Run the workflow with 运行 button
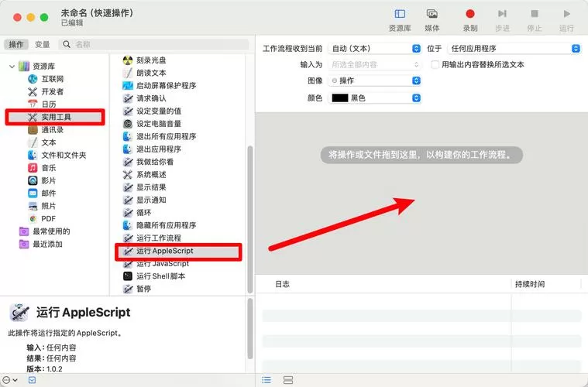The image size is (588, 387). [x=566, y=20]
